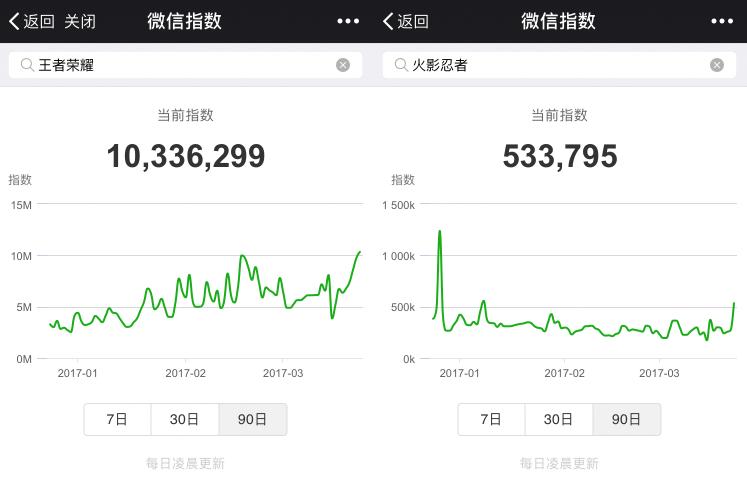Image resolution: width=747 pixels, height=490 pixels.
Task: Click the 1 500k axis label
Action: click(398, 205)
